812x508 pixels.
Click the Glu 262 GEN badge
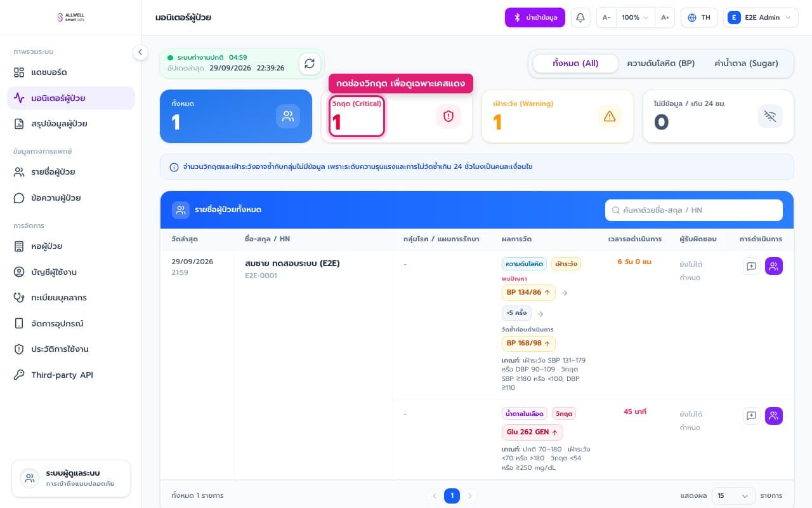[532, 432]
